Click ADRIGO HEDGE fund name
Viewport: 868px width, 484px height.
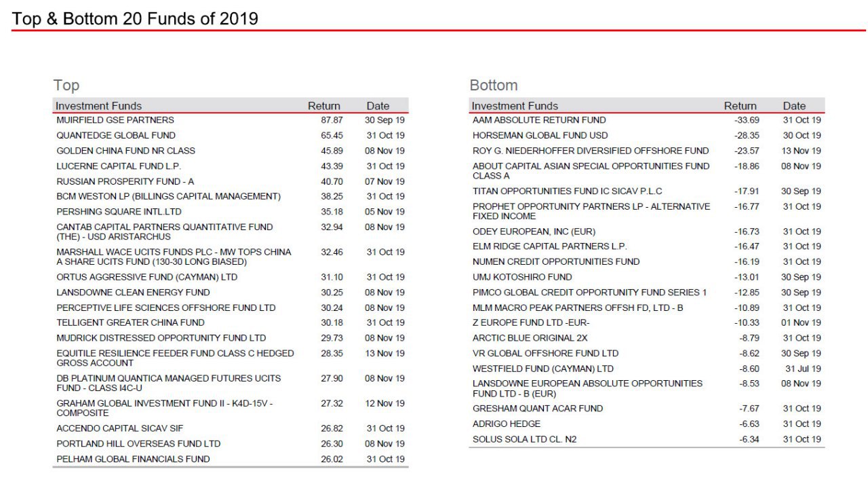pyautogui.click(x=507, y=424)
